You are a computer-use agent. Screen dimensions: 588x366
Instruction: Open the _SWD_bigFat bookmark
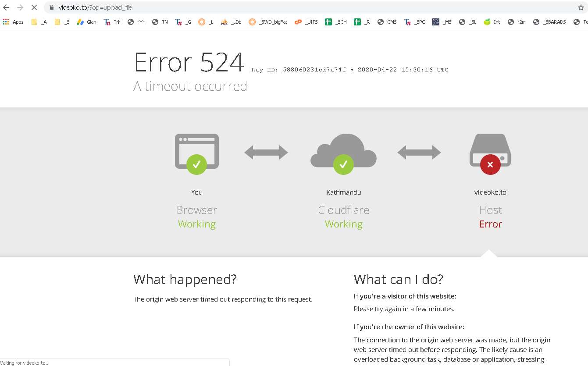click(268, 22)
